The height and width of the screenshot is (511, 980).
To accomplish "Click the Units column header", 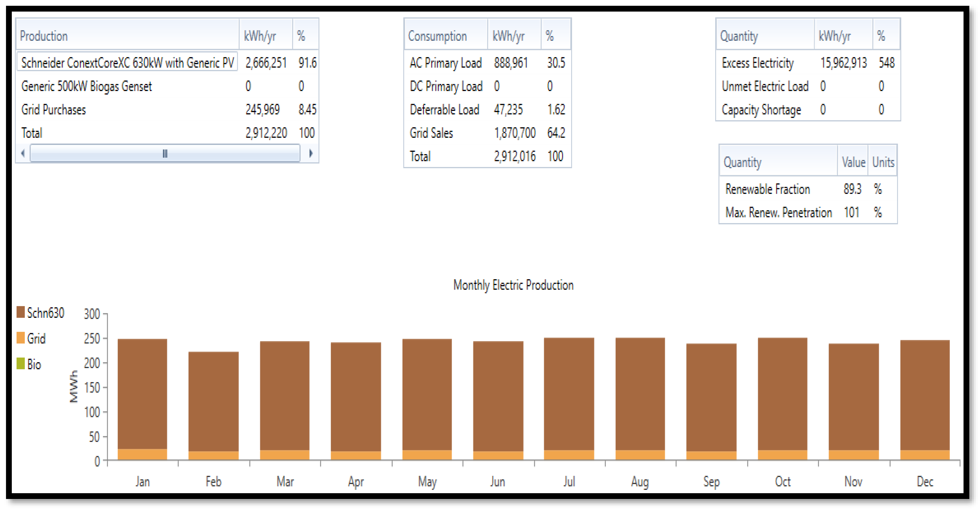I will (x=883, y=162).
